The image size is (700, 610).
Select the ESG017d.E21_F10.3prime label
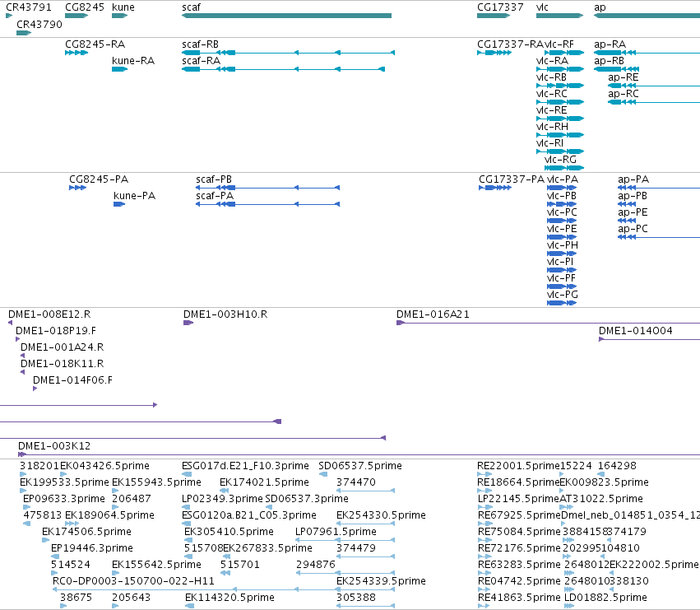245,466
